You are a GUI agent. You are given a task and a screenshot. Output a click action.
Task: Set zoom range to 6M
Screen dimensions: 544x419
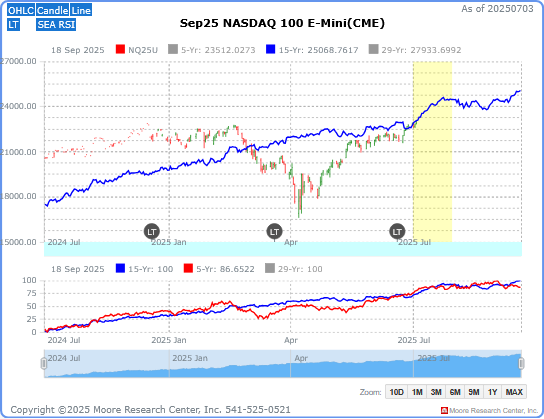point(455,392)
